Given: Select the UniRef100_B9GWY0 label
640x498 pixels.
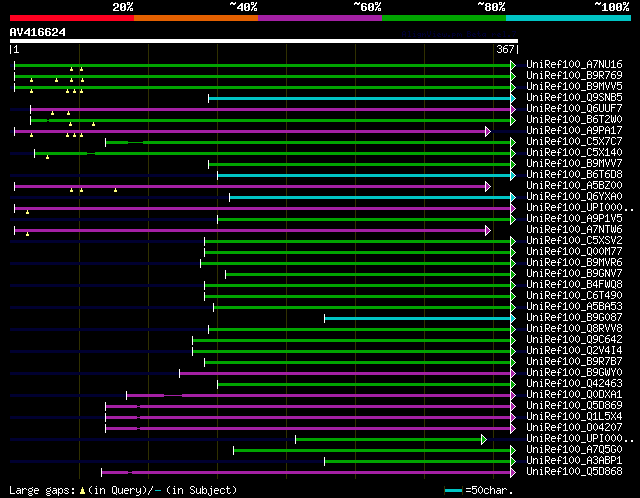Looking at the screenshot, I should tap(574, 373).
